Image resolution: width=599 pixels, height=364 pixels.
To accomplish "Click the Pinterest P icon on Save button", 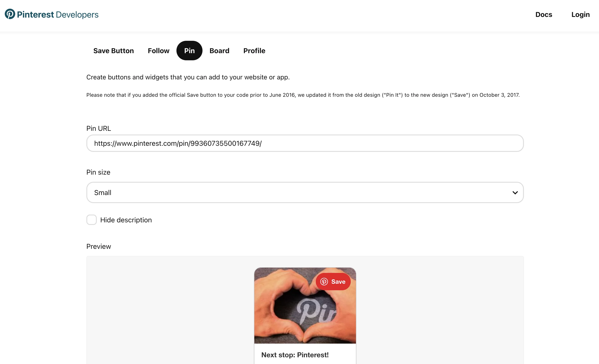I will point(324,281).
